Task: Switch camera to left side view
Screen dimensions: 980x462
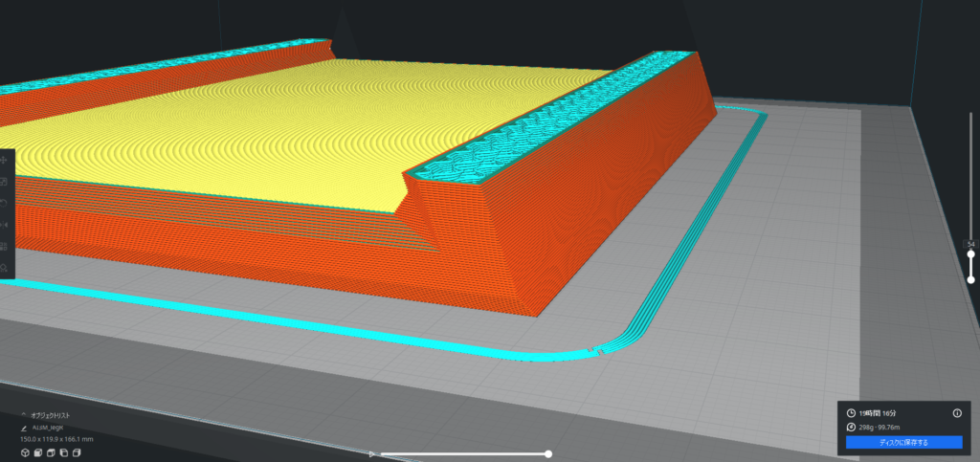Action: point(63,451)
